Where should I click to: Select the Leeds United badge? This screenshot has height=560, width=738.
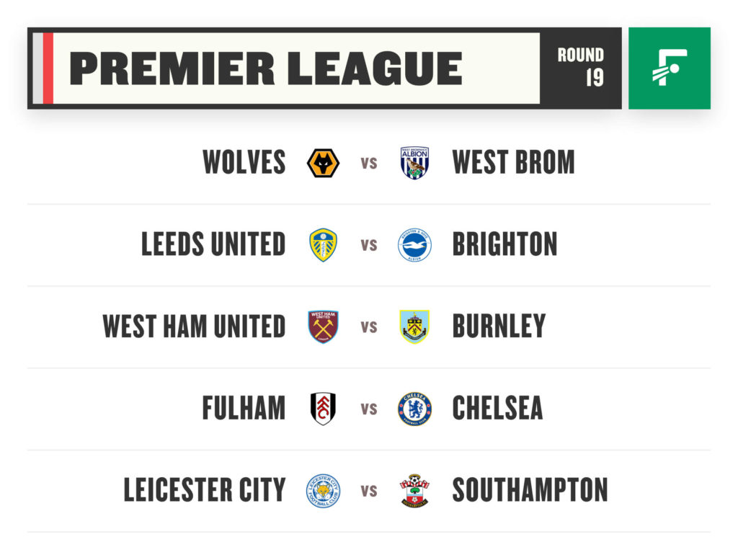pos(323,245)
